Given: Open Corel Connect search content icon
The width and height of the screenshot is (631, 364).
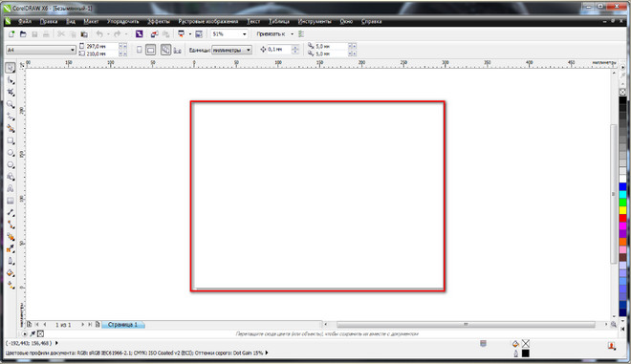Looking at the screenshot, I should pyautogui.click(x=140, y=34).
